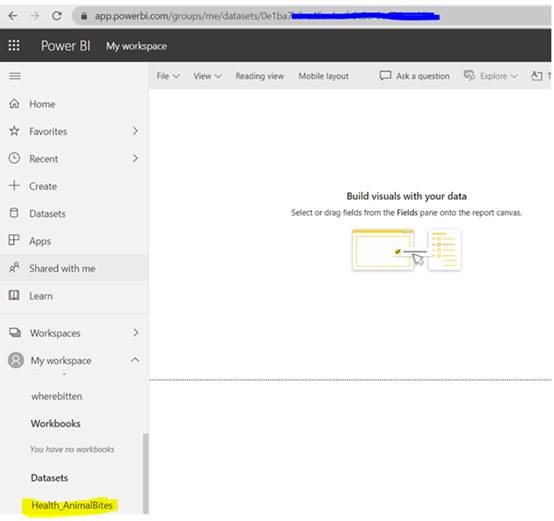
Task: Go to Home in navigation
Action: tap(42, 104)
